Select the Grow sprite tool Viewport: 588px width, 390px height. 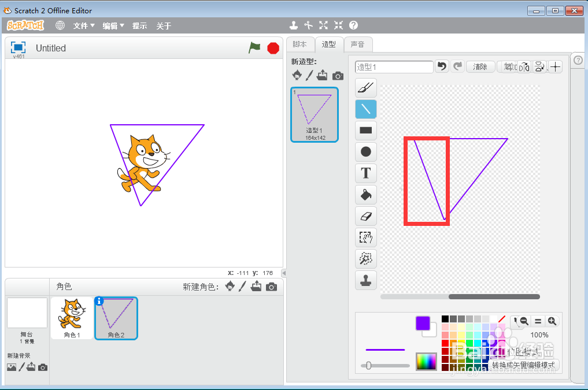coord(323,25)
